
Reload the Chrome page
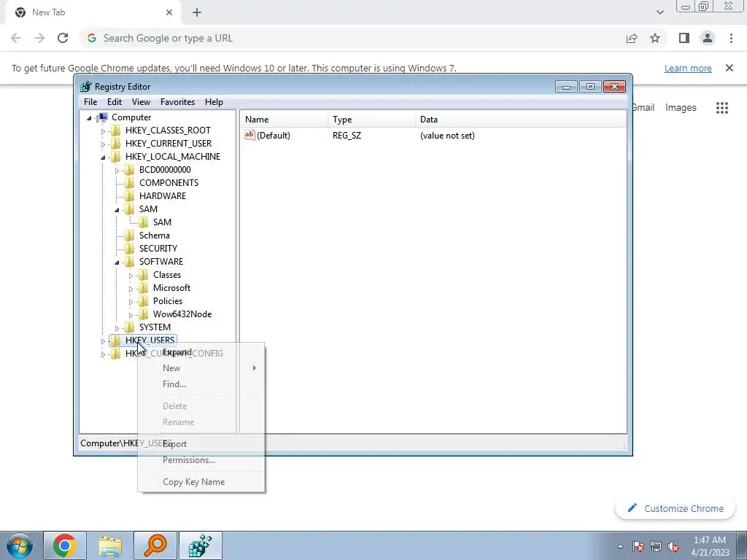pyautogui.click(x=63, y=38)
